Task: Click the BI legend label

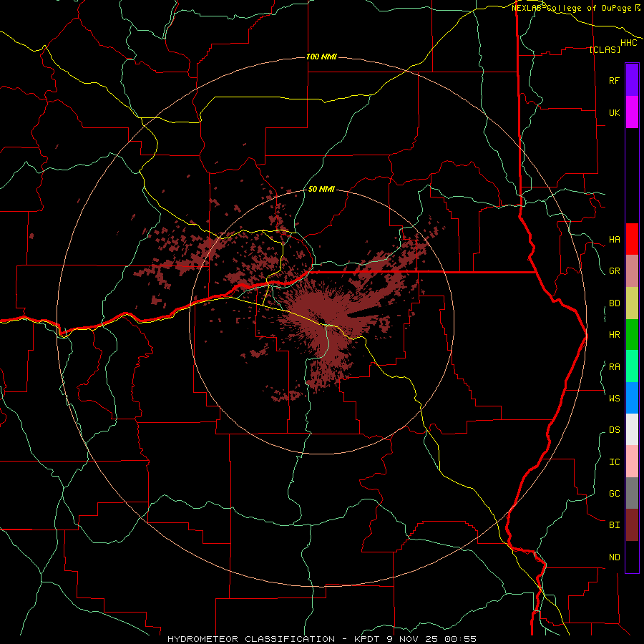Action: pyautogui.click(x=614, y=525)
